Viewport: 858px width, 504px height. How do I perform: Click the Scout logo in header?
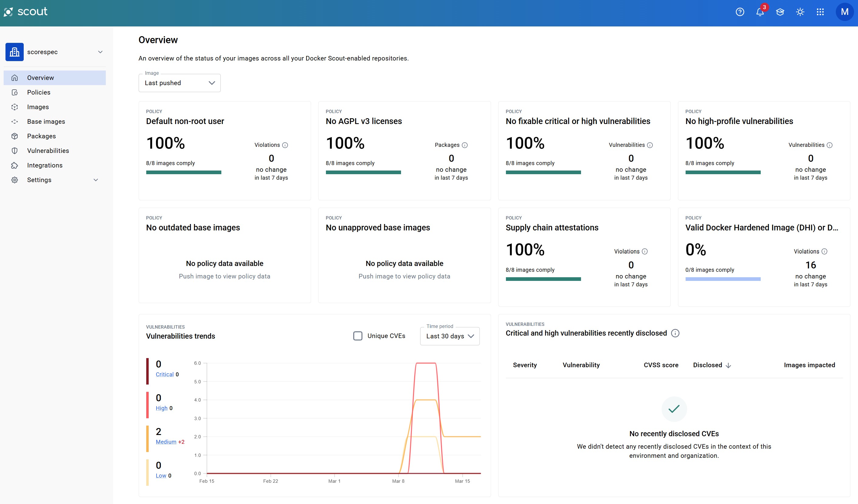[26, 12]
